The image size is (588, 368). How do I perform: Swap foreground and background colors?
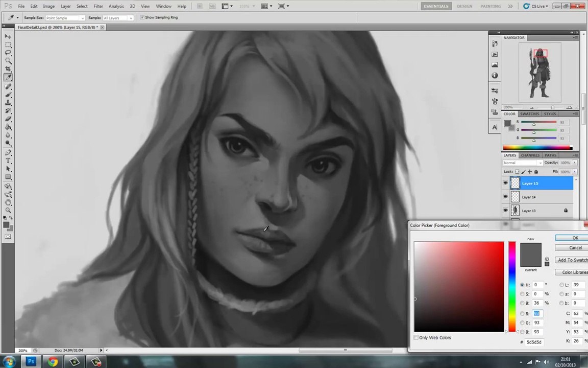11,218
